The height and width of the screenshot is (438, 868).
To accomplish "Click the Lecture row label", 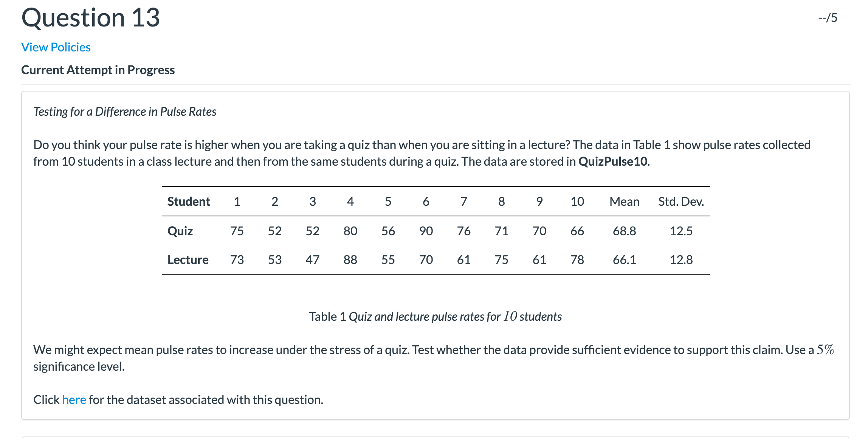I will tap(188, 260).
